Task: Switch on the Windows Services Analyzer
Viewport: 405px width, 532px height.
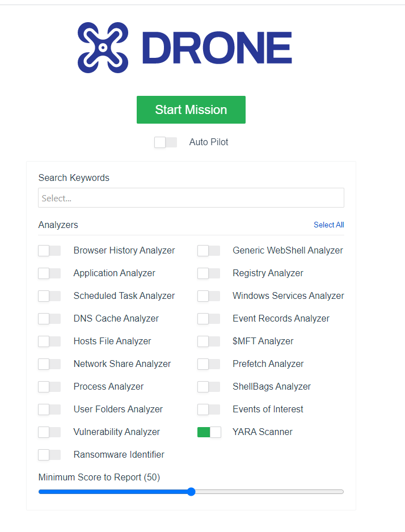Action: (209, 295)
